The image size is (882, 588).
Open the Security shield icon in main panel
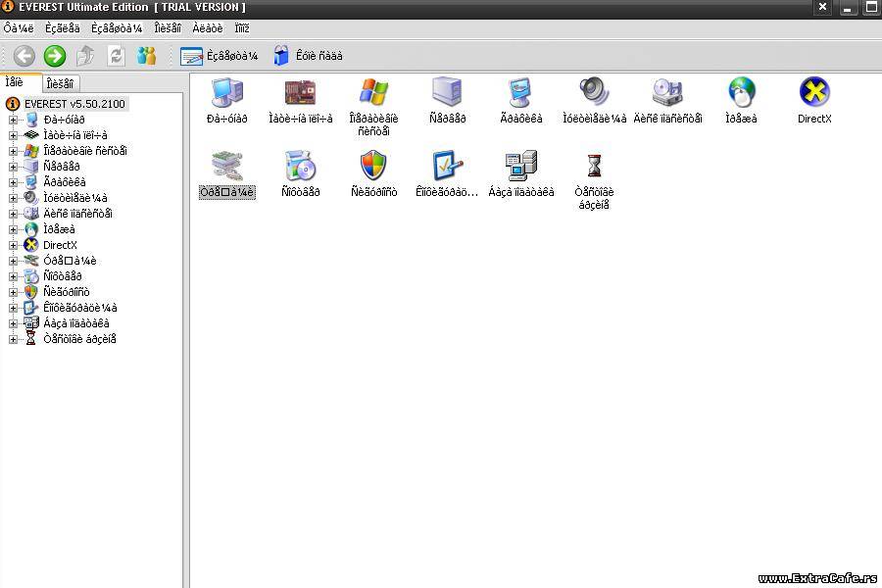click(x=373, y=166)
